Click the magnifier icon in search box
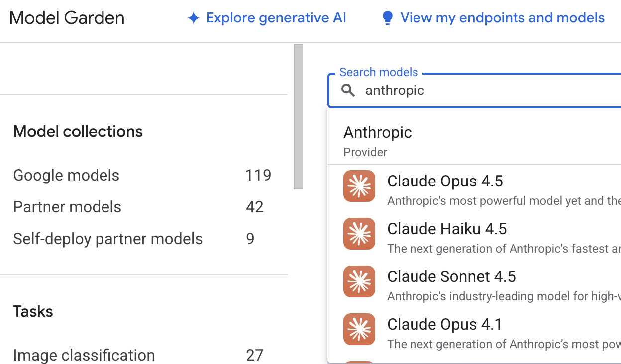 (x=348, y=91)
